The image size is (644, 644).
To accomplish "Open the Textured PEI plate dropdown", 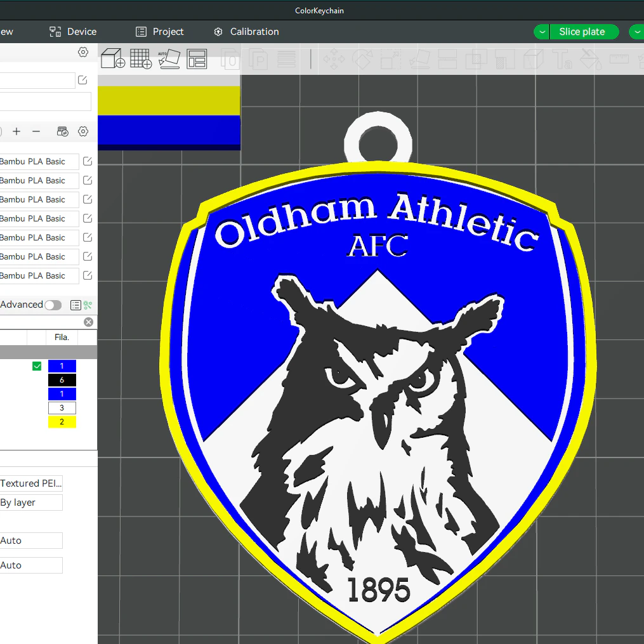I will [31, 483].
